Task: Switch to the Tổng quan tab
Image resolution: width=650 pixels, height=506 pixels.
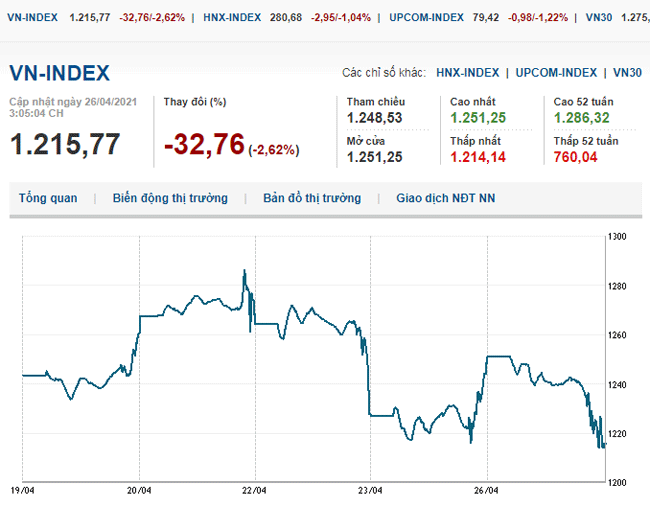Action: pyautogui.click(x=47, y=198)
